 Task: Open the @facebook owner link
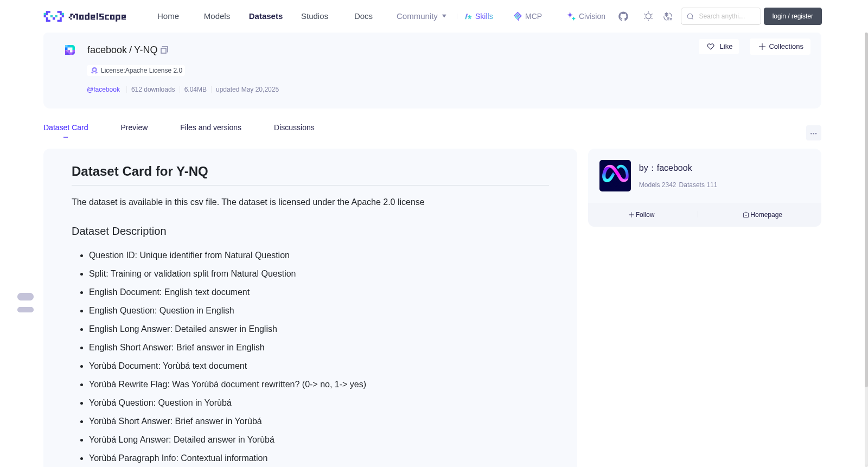point(103,89)
